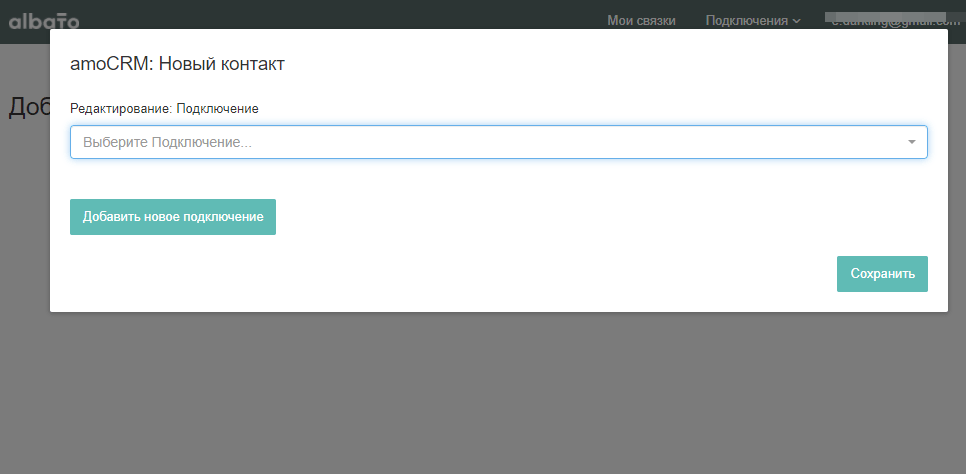Click the albato logo
966x474 pixels.
coord(44,21)
